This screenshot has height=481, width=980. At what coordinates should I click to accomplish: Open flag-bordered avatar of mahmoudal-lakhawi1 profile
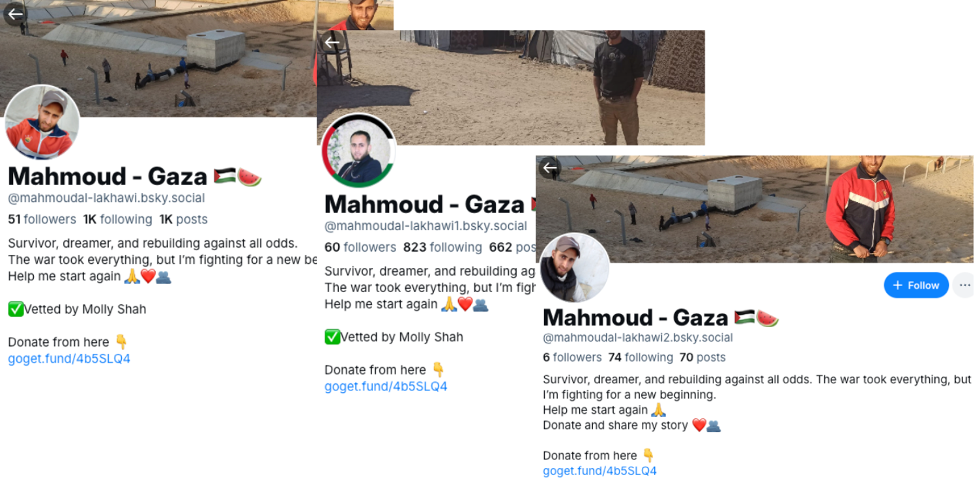click(358, 151)
